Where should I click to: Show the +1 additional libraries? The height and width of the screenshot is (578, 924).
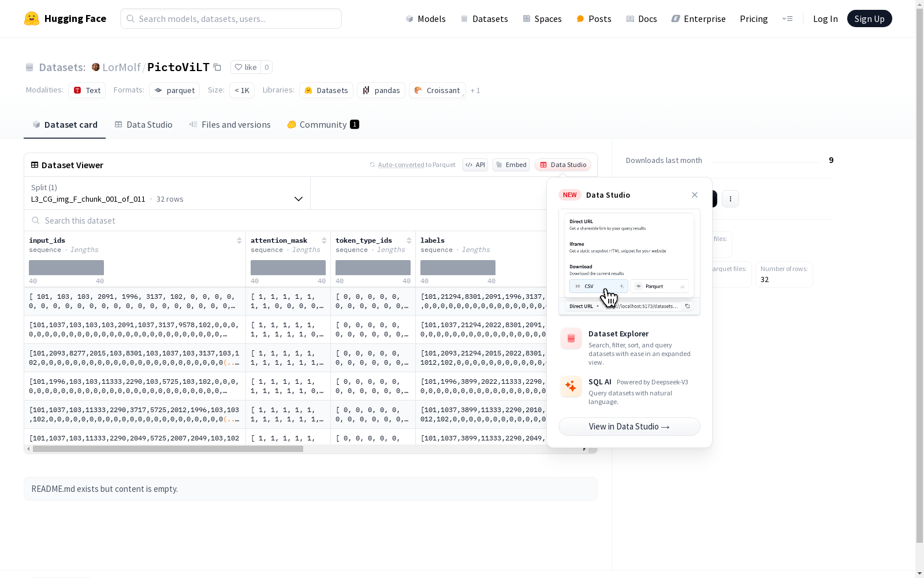475,90
